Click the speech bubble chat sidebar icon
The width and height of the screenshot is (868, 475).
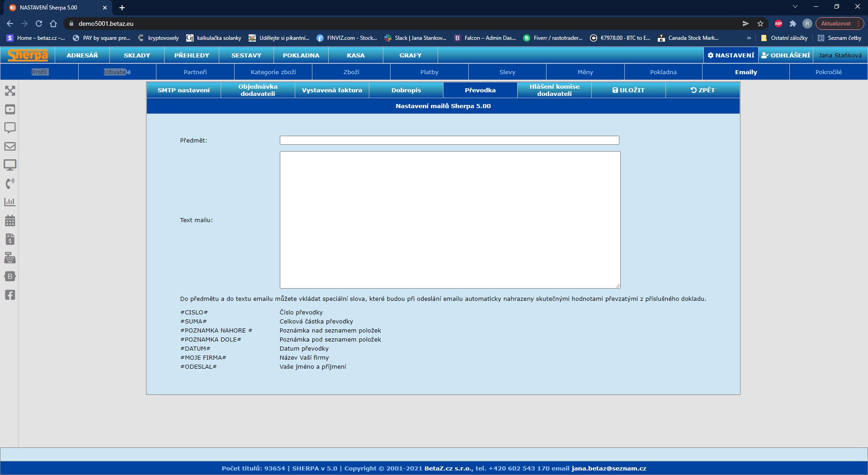click(10, 128)
